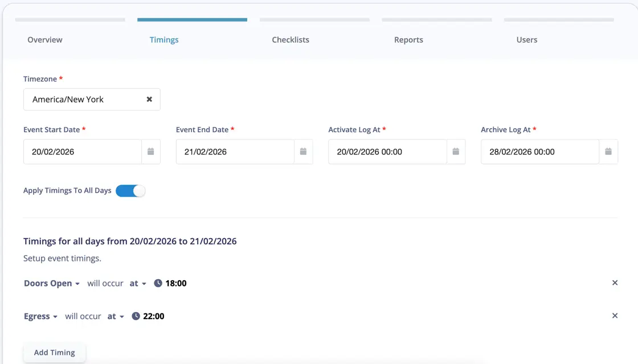Viewport: 638px width, 364px height.
Task: Go to the Users tab
Action: (x=526, y=39)
